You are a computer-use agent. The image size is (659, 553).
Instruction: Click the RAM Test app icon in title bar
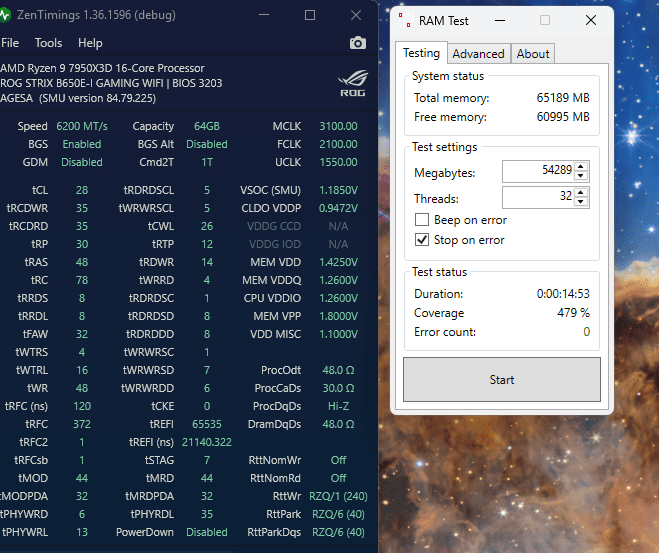pos(406,20)
